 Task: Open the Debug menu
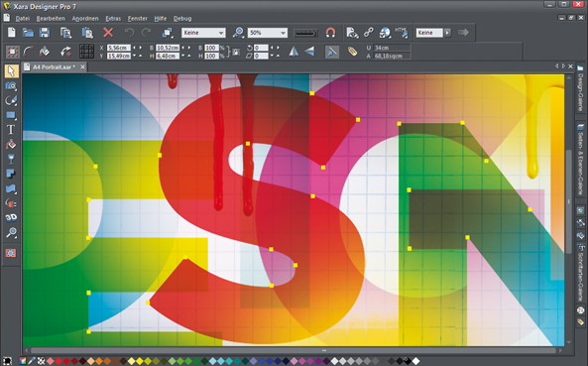182,19
